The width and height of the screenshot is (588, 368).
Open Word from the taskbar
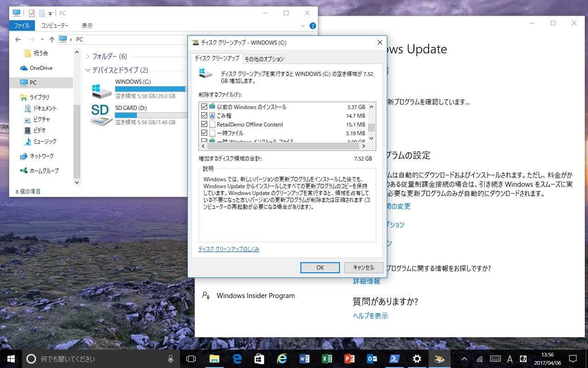click(305, 359)
